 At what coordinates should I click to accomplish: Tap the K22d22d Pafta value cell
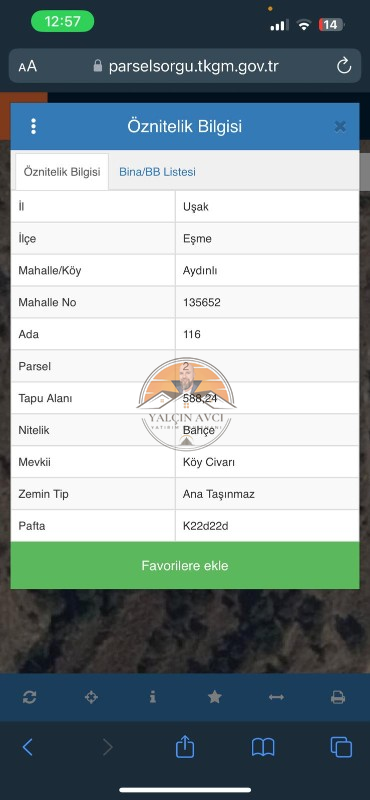267,526
